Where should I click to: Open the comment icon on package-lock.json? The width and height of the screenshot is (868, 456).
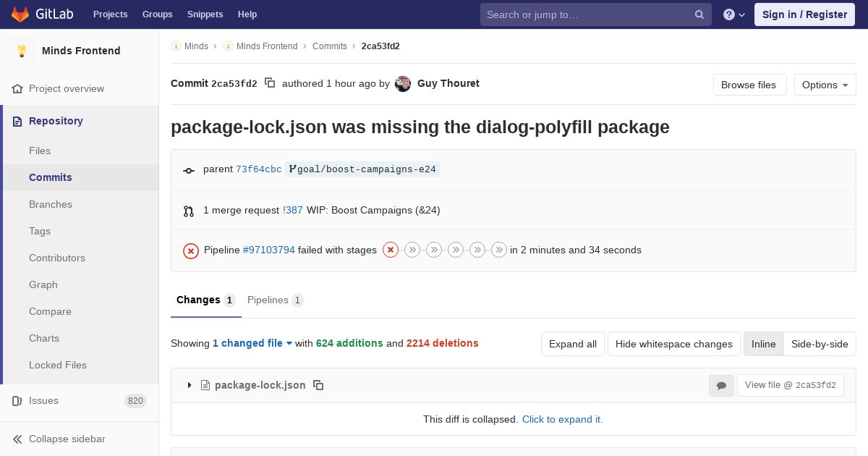[721, 386]
